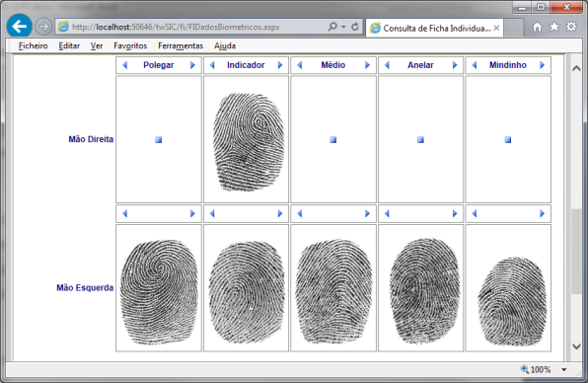Click right arrow beside Indicador header
Viewport: 588px width, 383px height.
280,65
